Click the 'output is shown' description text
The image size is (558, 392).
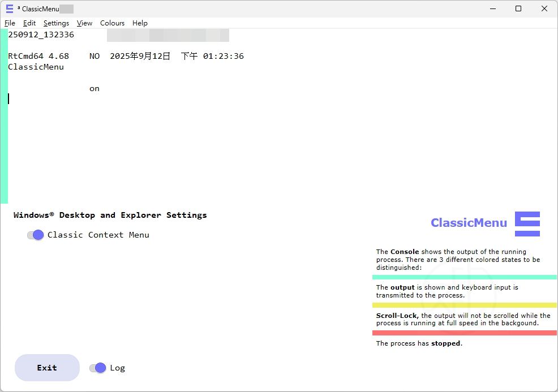(x=447, y=291)
